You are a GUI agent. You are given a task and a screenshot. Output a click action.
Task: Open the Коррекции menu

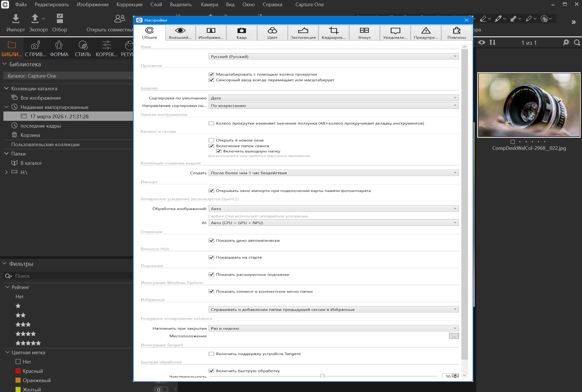point(129,5)
